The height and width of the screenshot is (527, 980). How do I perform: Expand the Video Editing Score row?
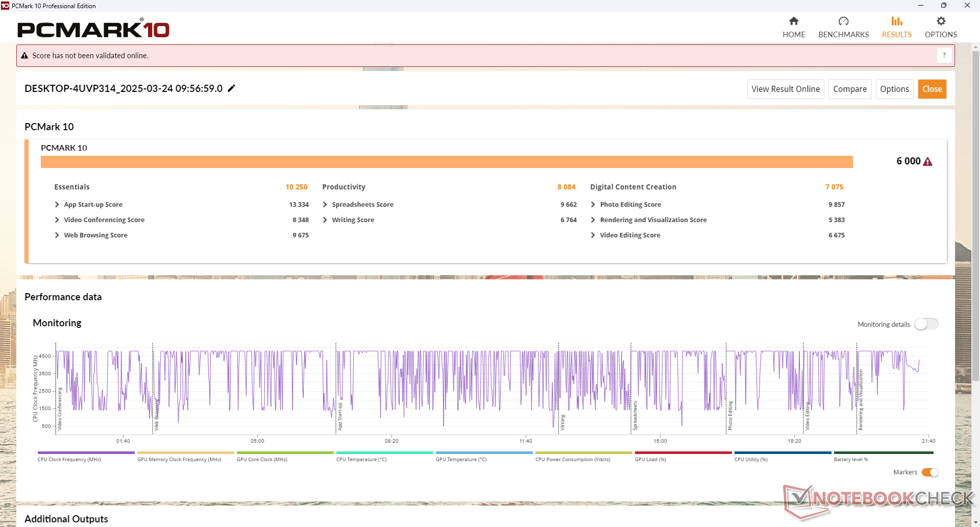(593, 235)
